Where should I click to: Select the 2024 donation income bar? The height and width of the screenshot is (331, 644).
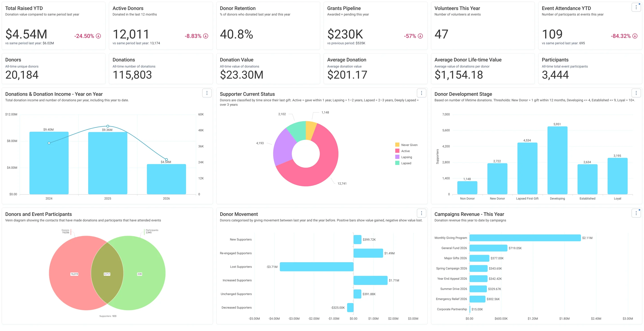pos(49,163)
